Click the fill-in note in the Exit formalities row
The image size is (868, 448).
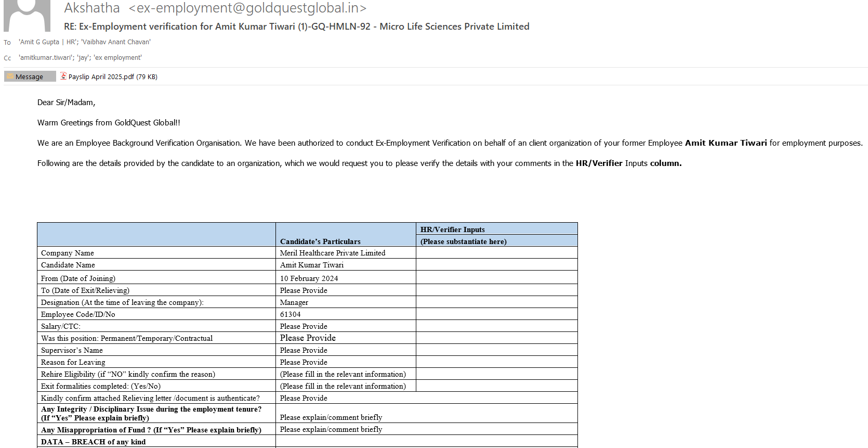tap(343, 386)
